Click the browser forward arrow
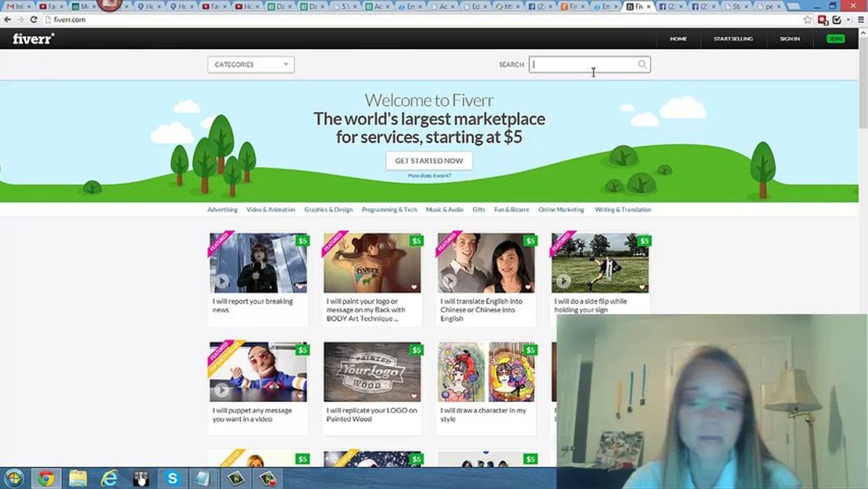Image resolution: width=868 pixels, height=489 pixels. [20, 20]
